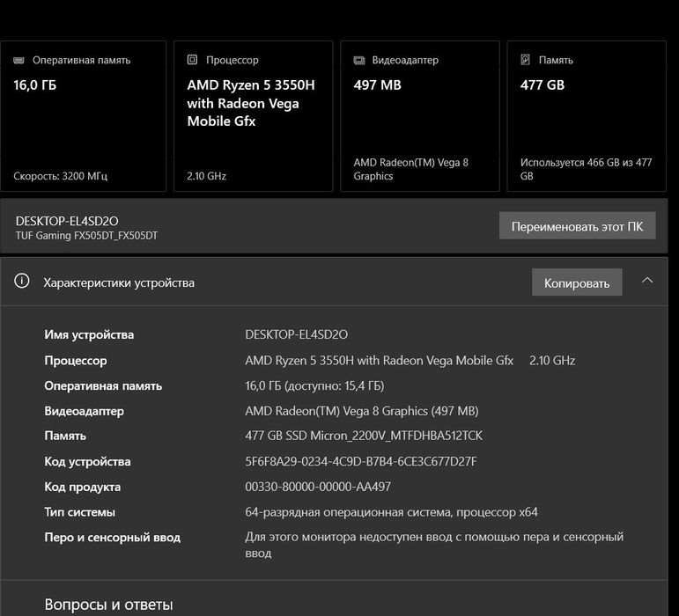Click the Процессор label in specs list
Image resolution: width=679 pixels, height=616 pixels.
click(x=76, y=361)
